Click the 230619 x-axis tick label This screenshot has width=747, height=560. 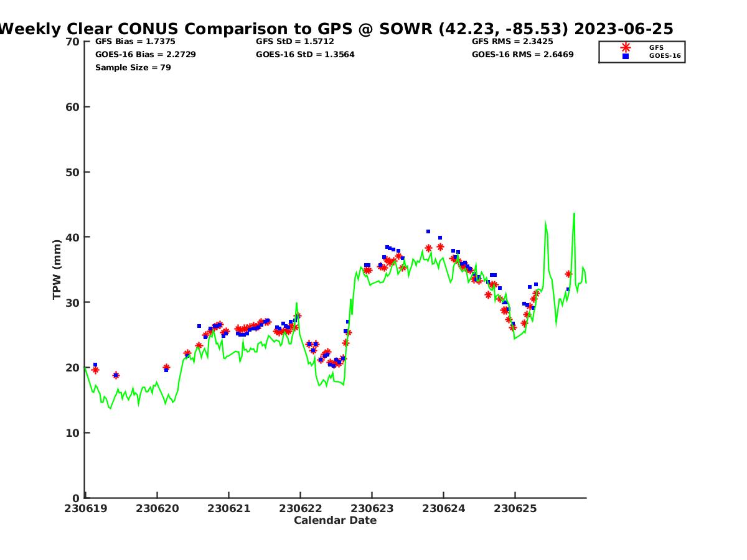tap(86, 508)
